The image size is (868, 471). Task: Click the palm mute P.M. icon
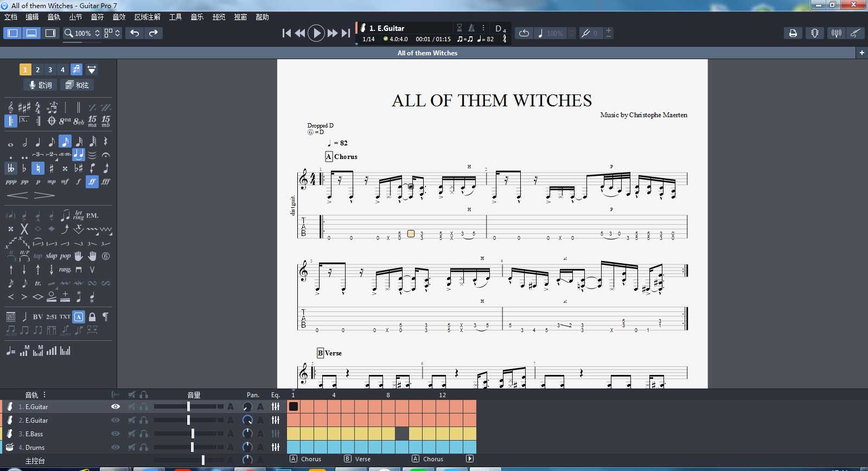pos(92,215)
